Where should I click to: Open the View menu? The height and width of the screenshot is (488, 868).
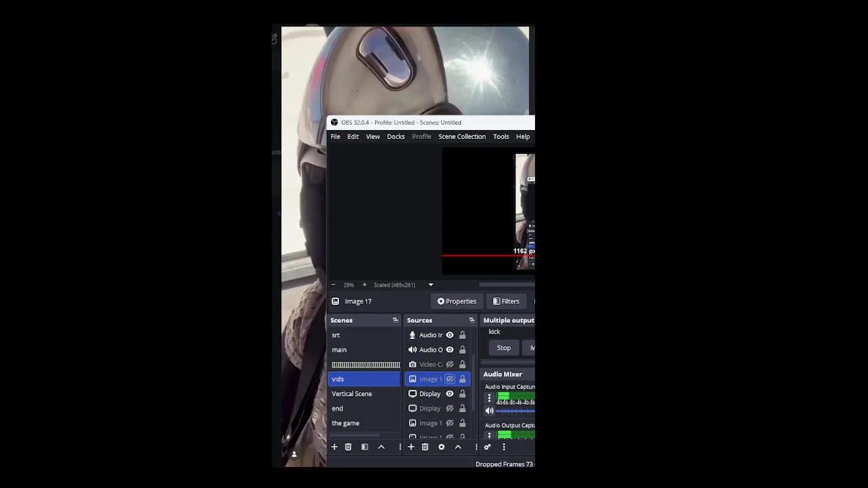[373, 136]
